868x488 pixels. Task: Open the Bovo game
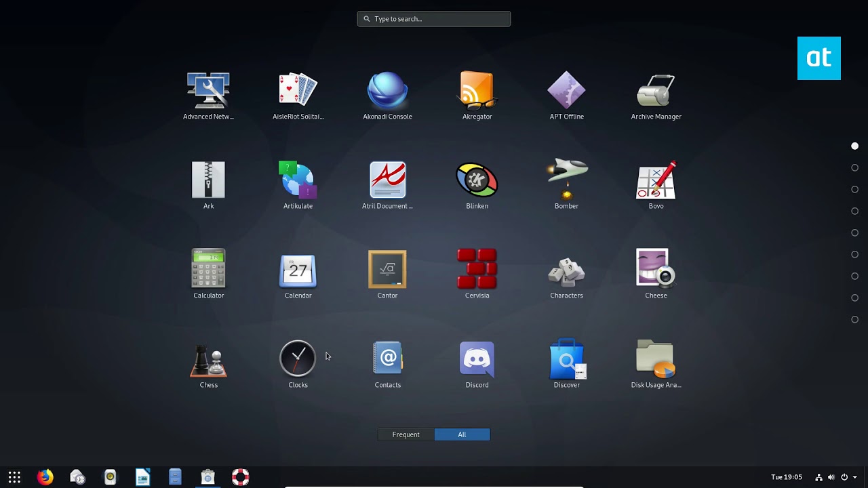[x=656, y=180]
